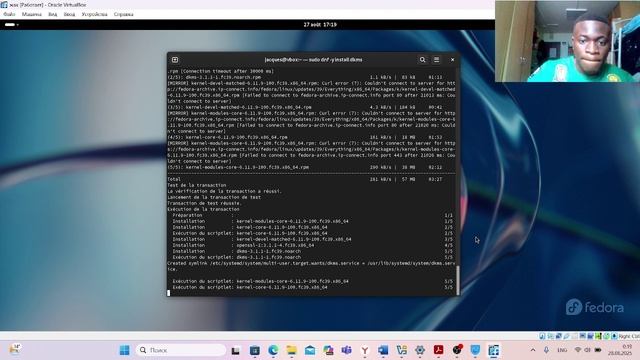640x360 pixels.
Task: Click the terminal title sudo dnf install dkms
Action: coord(313,60)
